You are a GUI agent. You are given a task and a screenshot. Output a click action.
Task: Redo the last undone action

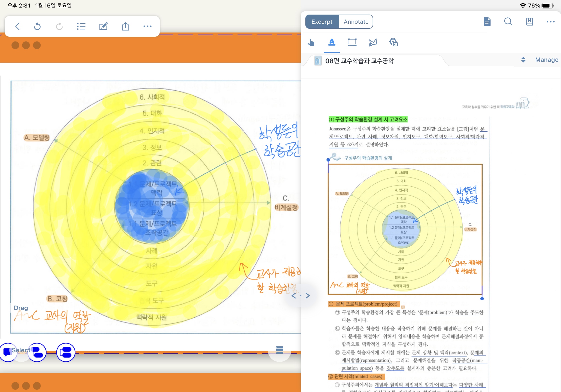pos(59,26)
